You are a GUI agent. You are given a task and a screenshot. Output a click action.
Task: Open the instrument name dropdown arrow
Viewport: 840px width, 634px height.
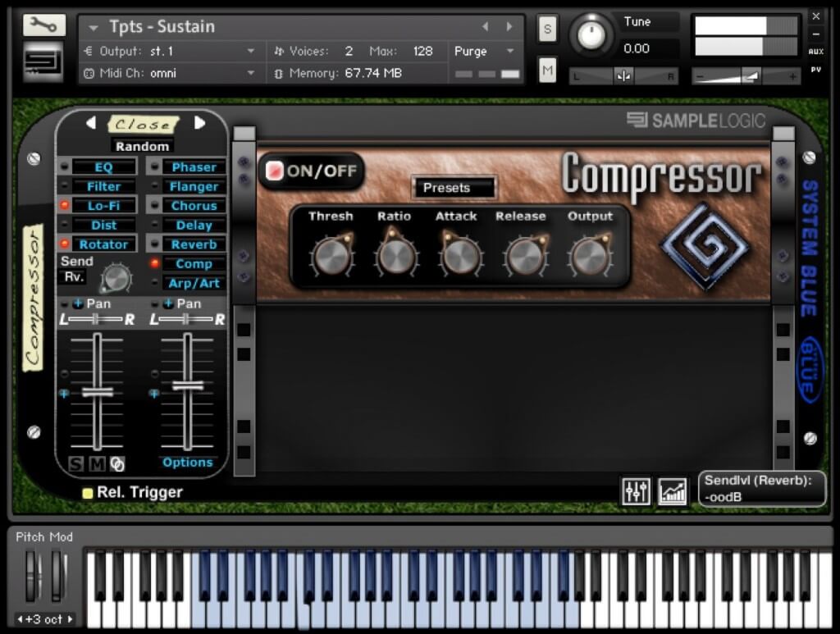(x=94, y=27)
